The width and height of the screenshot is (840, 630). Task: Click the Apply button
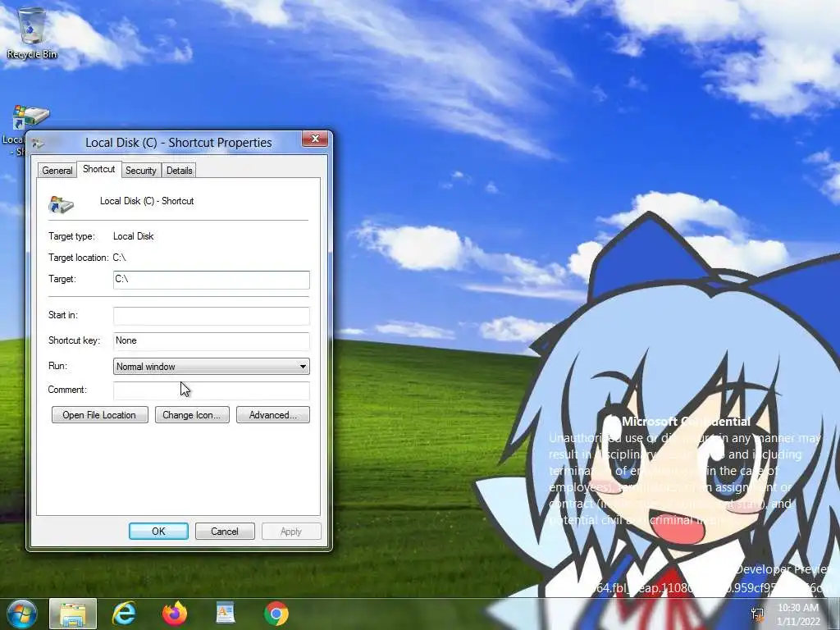(x=291, y=531)
